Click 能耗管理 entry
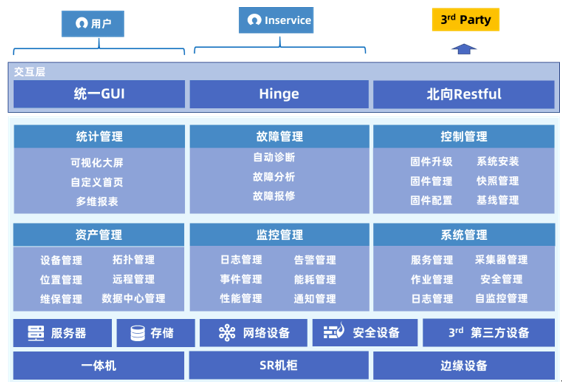The image size is (562, 382). point(315,279)
